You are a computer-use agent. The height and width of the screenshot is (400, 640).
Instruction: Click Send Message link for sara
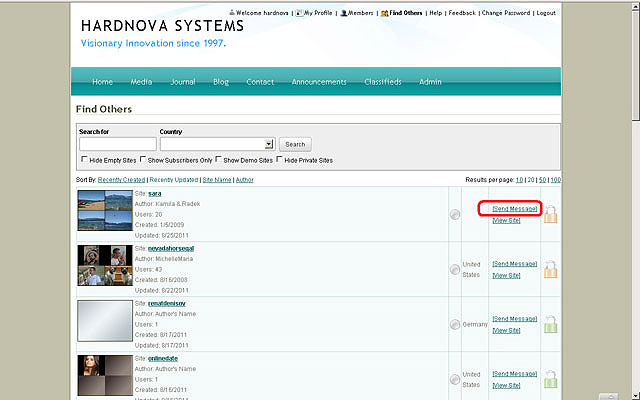[x=515, y=208]
